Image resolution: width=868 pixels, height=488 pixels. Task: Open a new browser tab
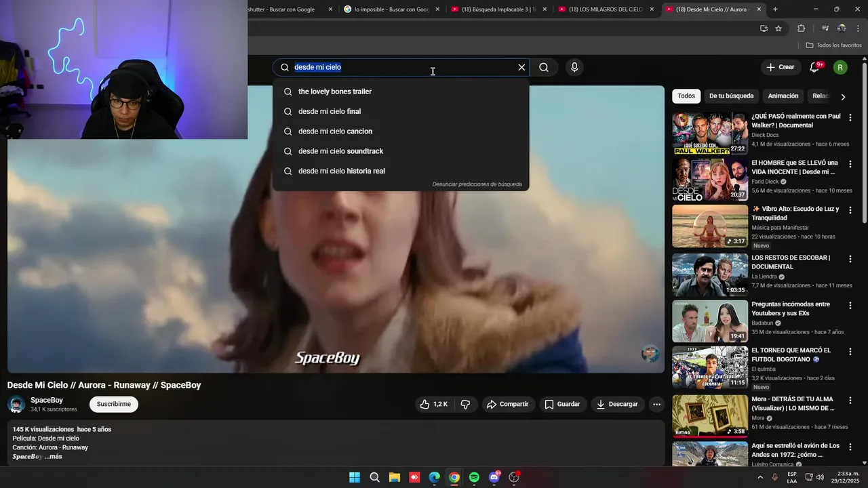(x=775, y=9)
